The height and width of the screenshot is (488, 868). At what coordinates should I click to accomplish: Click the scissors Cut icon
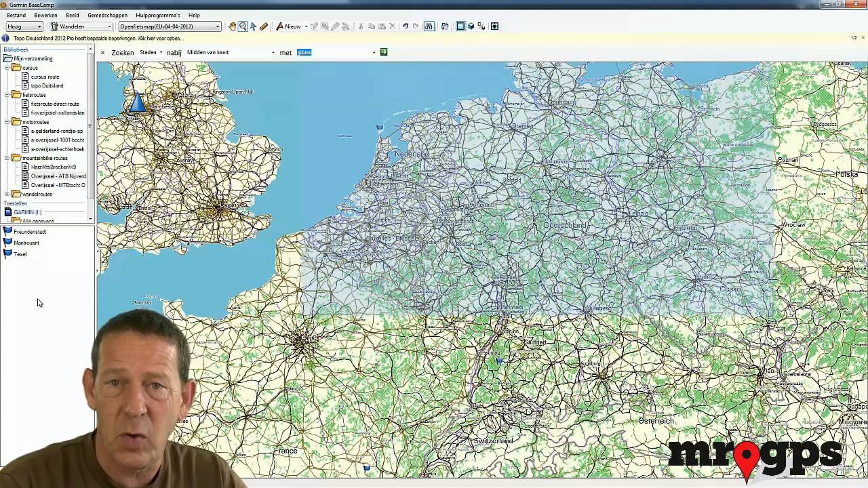click(x=361, y=26)
